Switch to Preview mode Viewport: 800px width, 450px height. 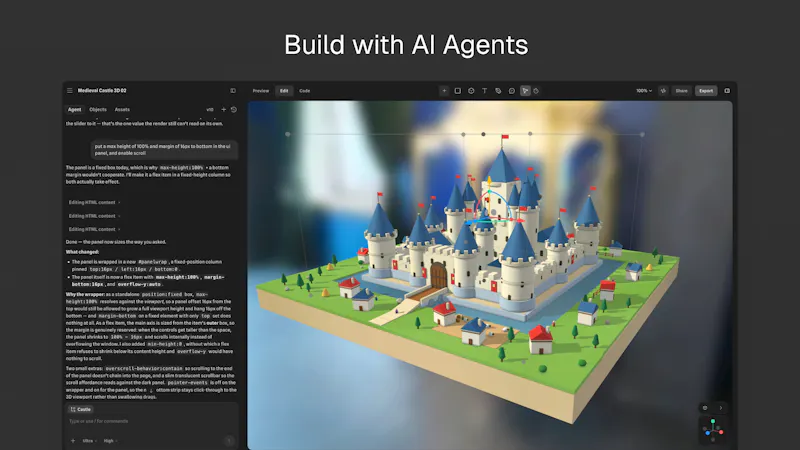[261, 91]
